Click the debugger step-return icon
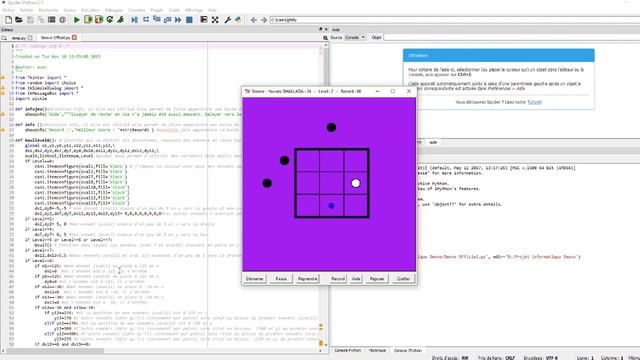Image resolution: width=640 pixels, height=360 pixels. pos(167,20)
